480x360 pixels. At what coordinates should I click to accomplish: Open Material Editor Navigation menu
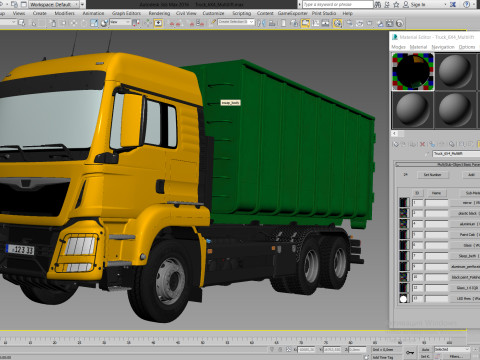click(x=443, y=47)
